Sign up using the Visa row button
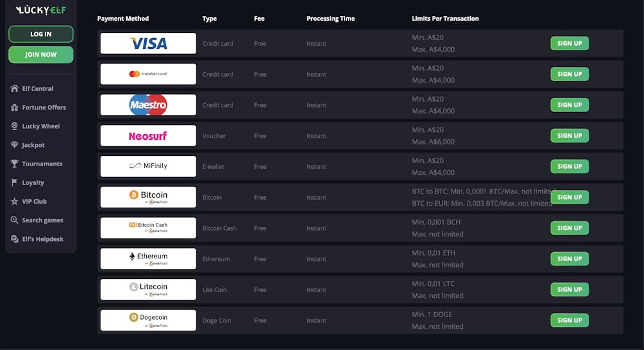This screenshot has width=644, height=350. [x=569, y=43]
